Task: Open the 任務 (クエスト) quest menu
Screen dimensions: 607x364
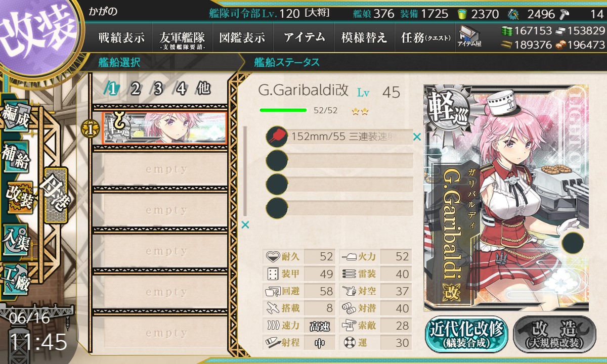Action: (x=425, y=38)
